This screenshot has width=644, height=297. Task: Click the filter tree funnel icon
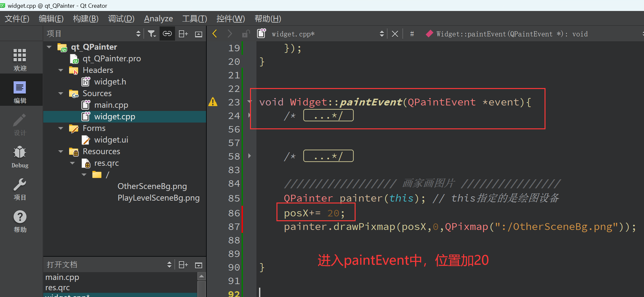coord(152,34)
